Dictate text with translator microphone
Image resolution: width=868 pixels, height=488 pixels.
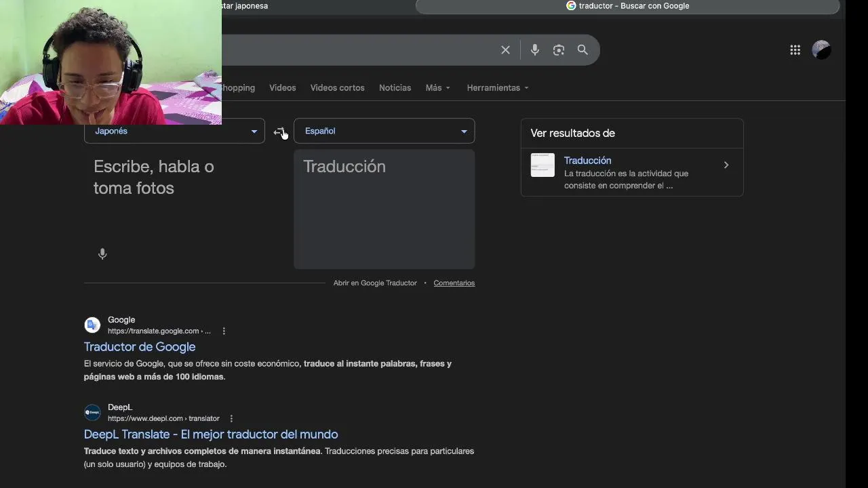coord(102,254)
